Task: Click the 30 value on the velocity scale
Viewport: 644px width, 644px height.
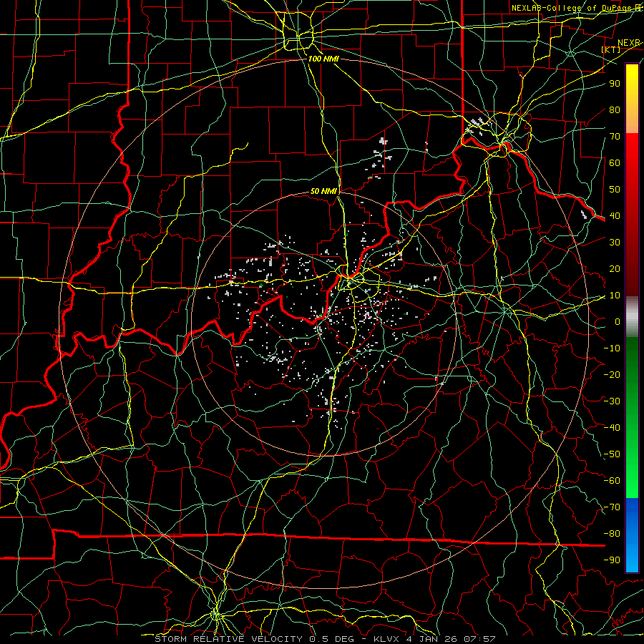Action: [x=615, y=243]
